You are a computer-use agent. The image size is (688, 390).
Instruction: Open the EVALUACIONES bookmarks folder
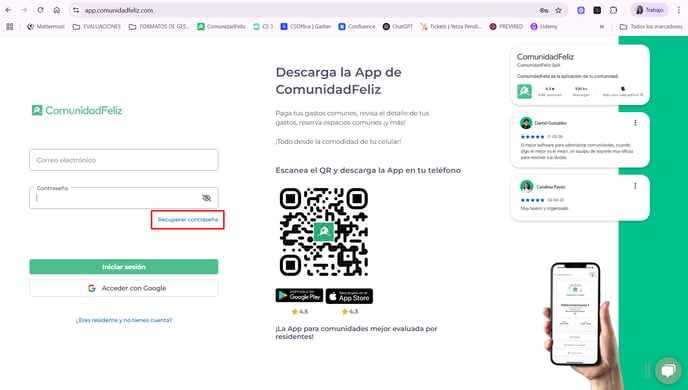click(x=97, y=26)
